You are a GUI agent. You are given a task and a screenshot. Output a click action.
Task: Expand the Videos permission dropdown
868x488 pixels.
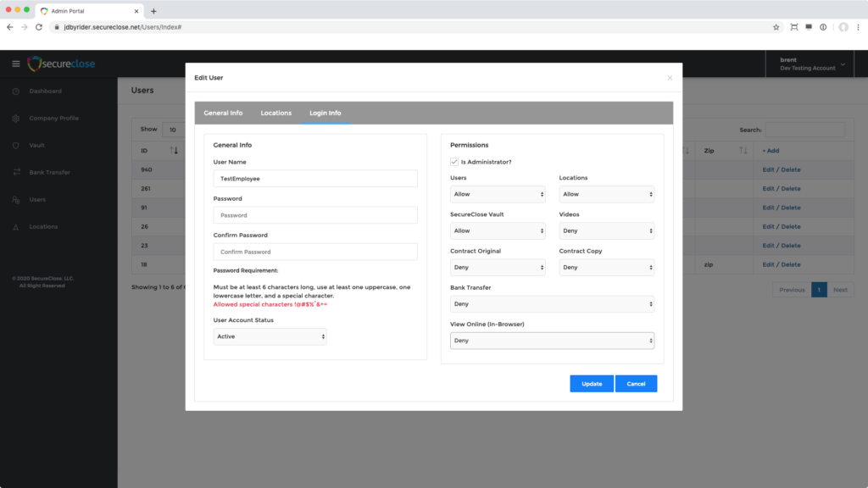pos(606,230)
